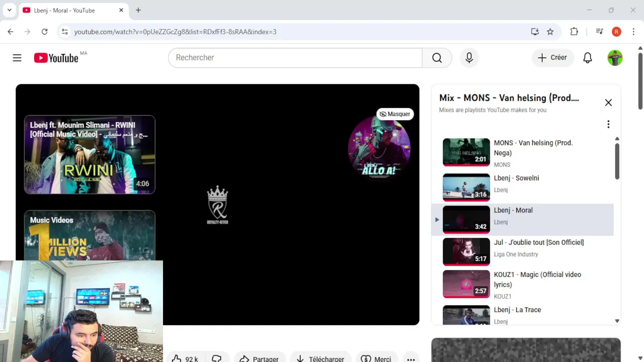Select the Lbenj - Moral browser tab
644x362 pixels.
click(x=73, y=10)
